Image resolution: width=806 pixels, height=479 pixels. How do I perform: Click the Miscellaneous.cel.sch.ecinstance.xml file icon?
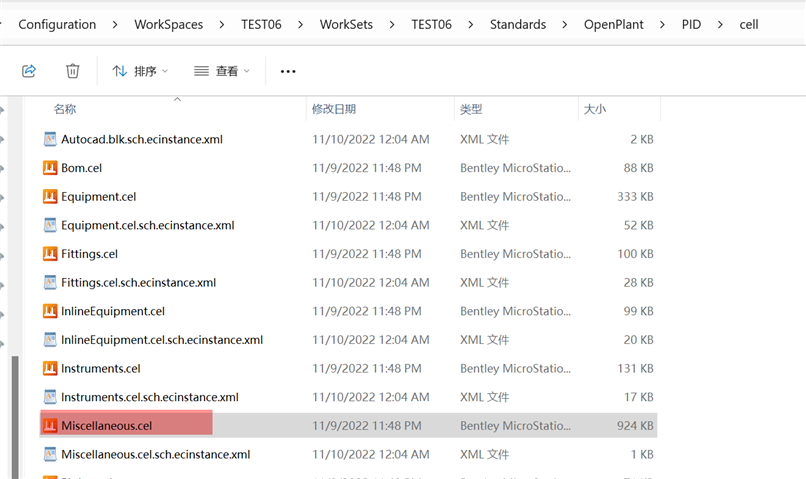pyautogui.click(x=50, y=454)
